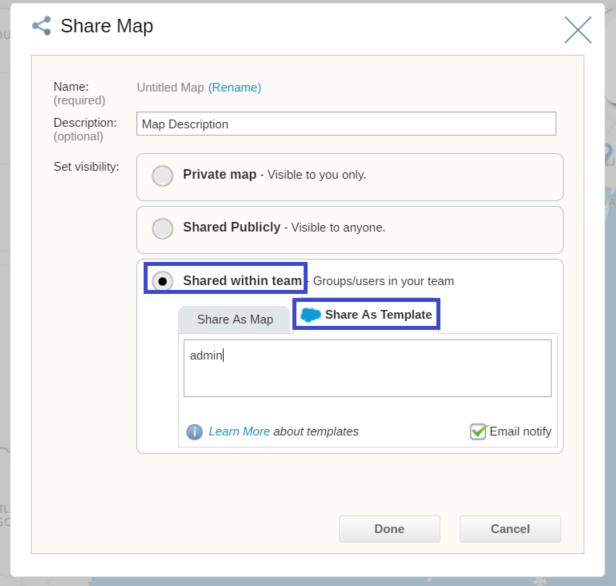Click the 'Set visibility:' label
This screenshot has width=616, height=586.
point(86,167)
